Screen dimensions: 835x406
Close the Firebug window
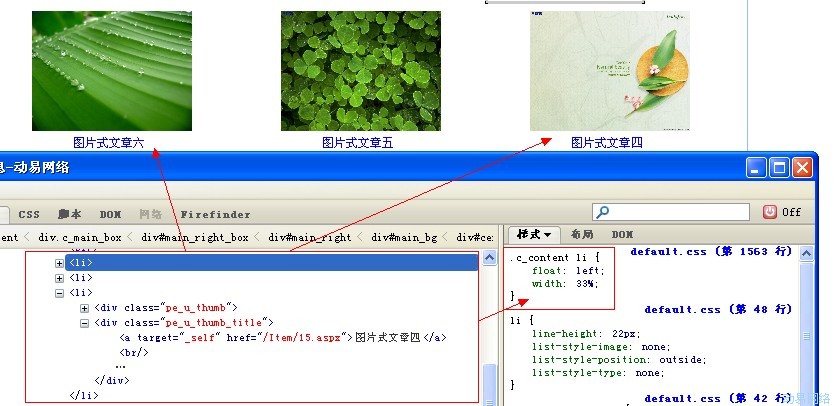point(802,168)
